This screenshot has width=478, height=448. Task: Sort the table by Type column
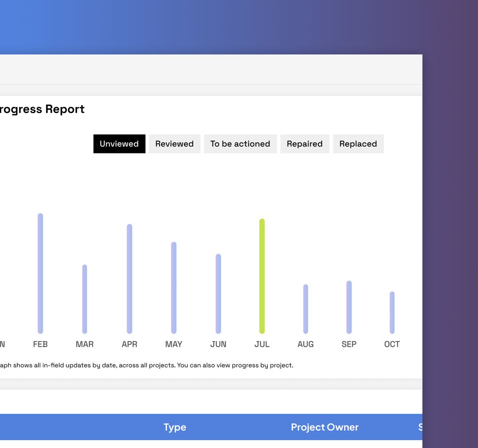coord(174,427)
